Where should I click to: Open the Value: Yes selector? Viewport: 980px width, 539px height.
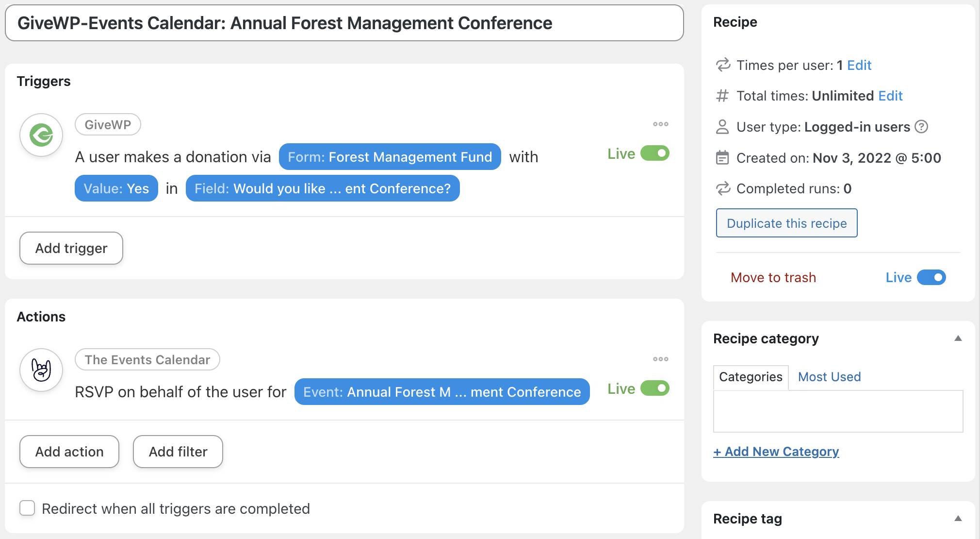click(x=116, y=188)
